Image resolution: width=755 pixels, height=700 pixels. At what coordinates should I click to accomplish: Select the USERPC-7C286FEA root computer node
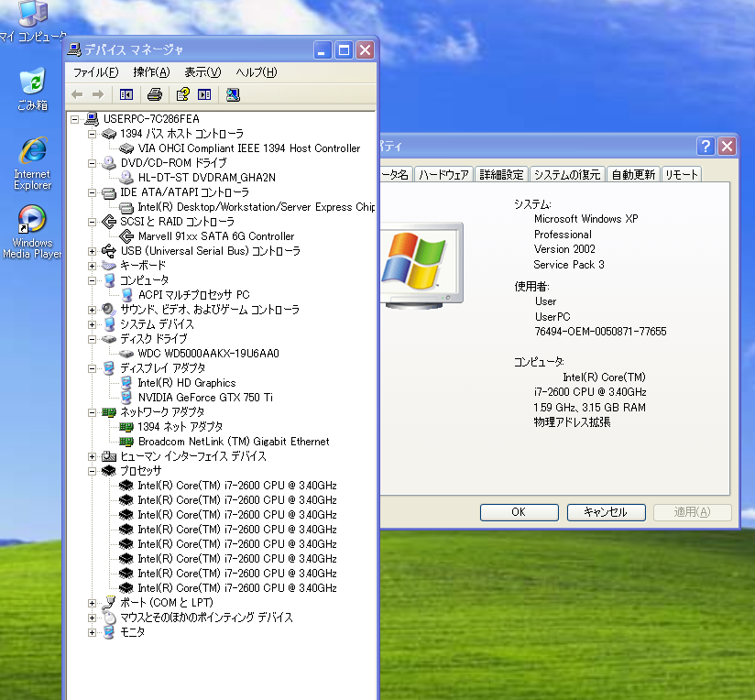pyautogui.click(x=151, y=118)
